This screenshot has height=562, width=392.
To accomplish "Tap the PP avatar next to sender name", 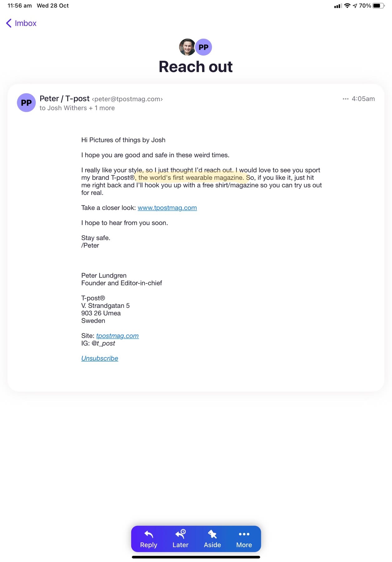I will tap(26, 103).
